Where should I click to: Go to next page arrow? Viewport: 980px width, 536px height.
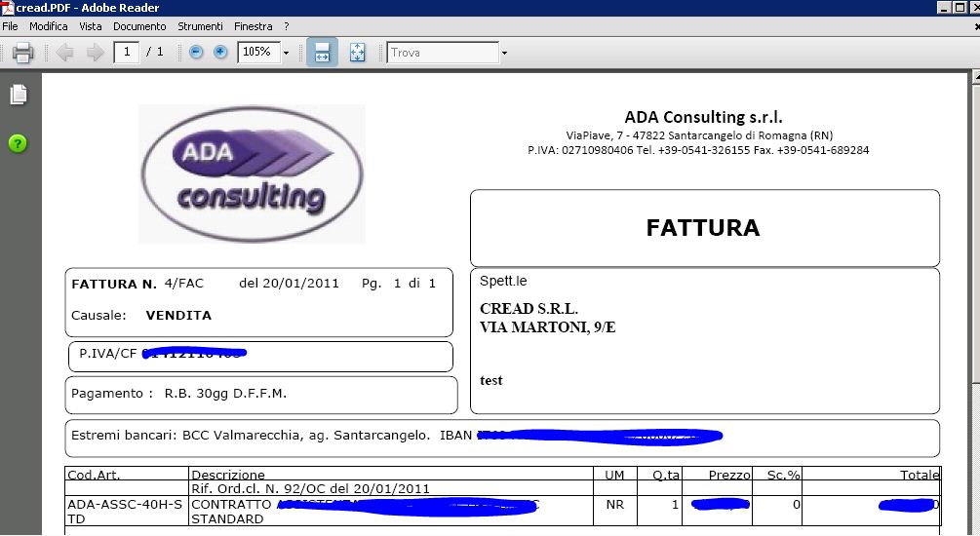(95, 52)
